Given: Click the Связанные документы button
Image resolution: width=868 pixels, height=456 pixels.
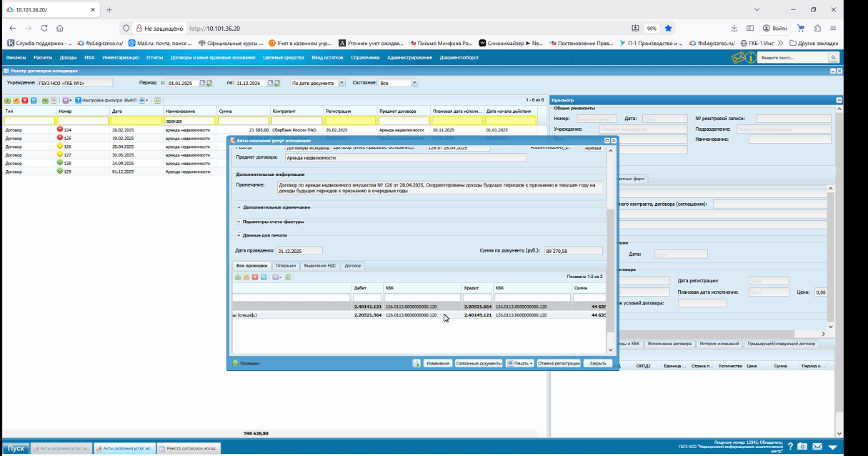Looking at the screenshot, I should pos(479,363).
